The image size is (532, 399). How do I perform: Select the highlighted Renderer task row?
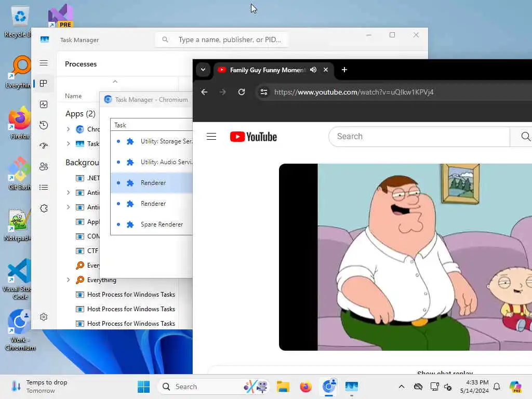pyautogui.click(x=152, y=183)
